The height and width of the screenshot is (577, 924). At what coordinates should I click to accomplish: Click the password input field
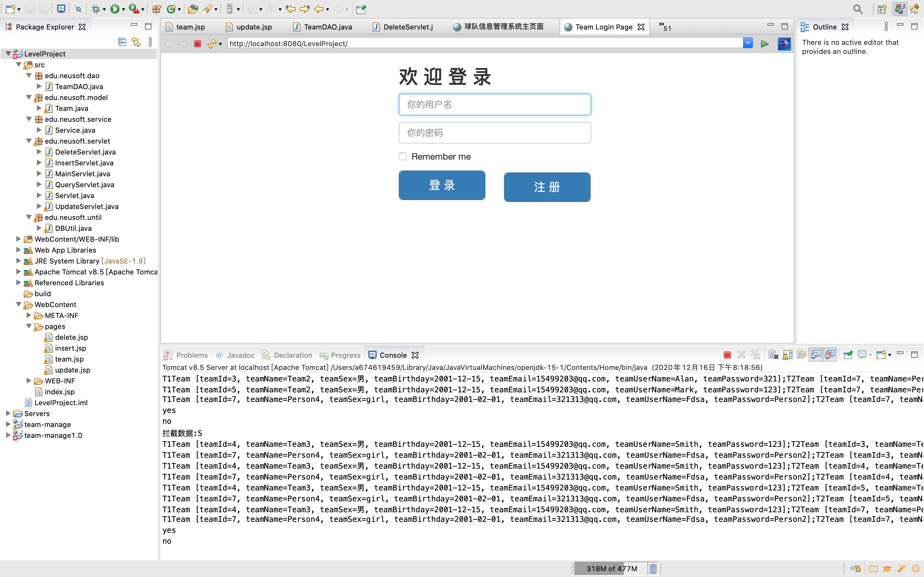pos(494,133)
